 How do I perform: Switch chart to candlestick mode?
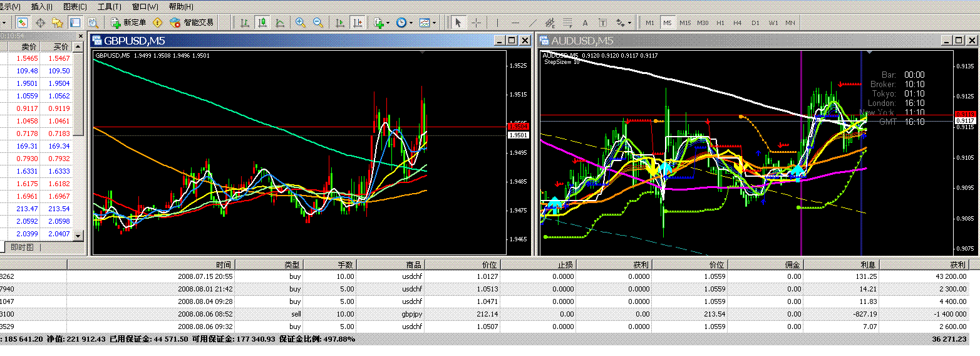(x=262, y=23)
